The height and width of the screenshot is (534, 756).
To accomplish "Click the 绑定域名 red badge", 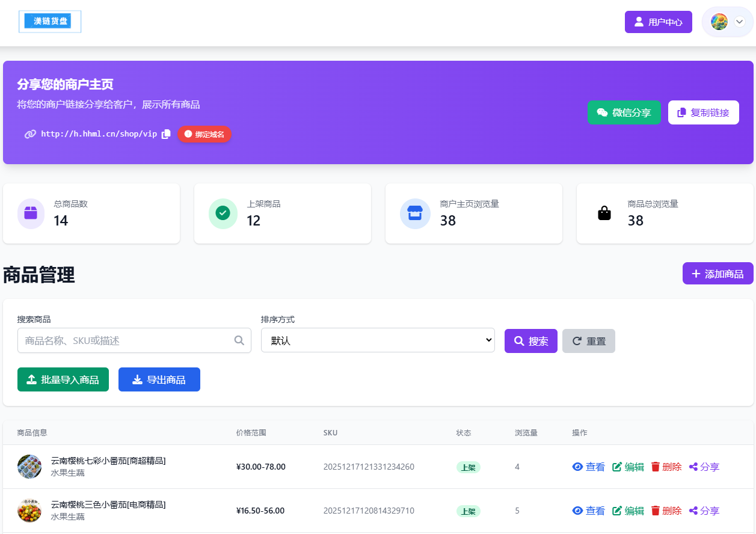I will 204,134.
